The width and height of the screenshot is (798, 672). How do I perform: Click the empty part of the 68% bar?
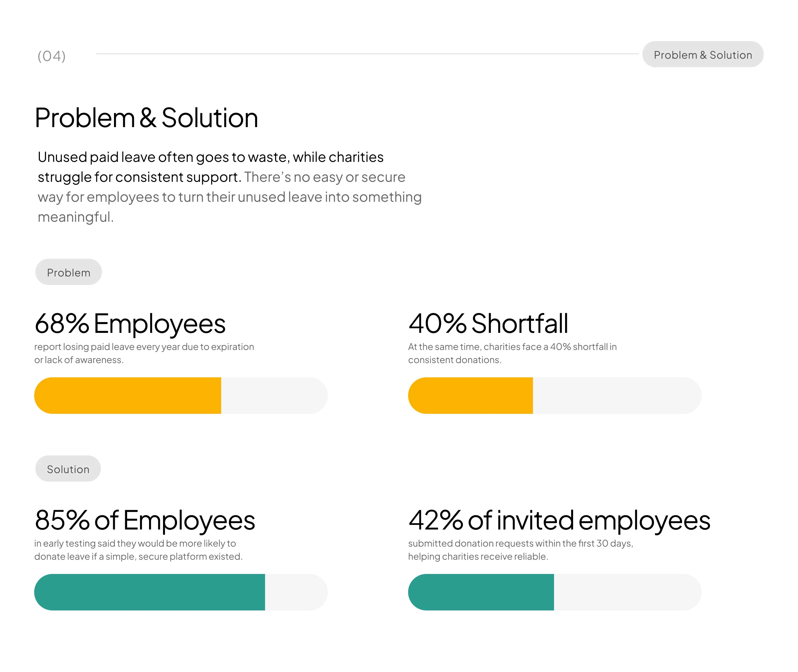(274, 396)
